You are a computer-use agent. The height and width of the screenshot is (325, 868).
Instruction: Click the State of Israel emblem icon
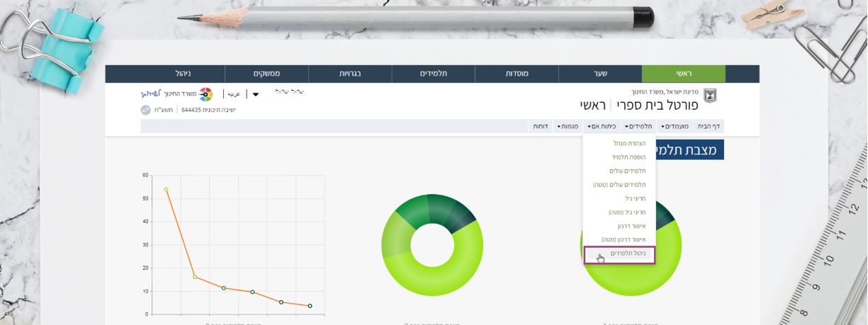[x=709, y=97]
